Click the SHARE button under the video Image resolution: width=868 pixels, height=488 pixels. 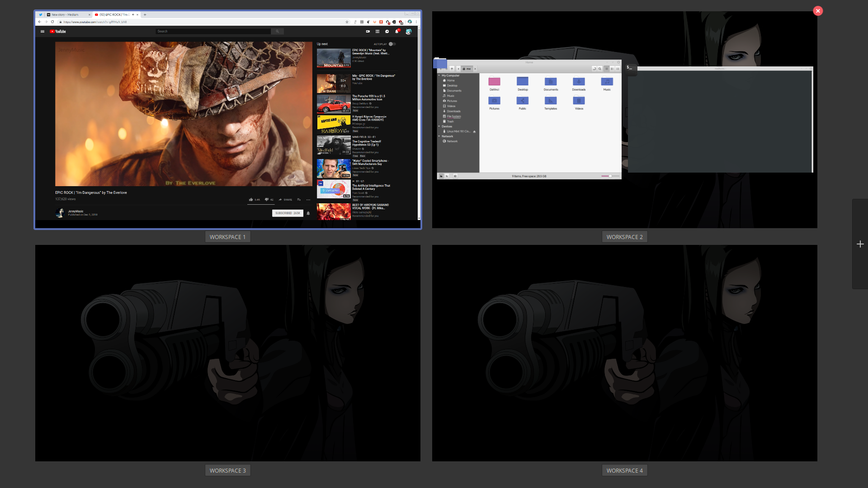285,199
